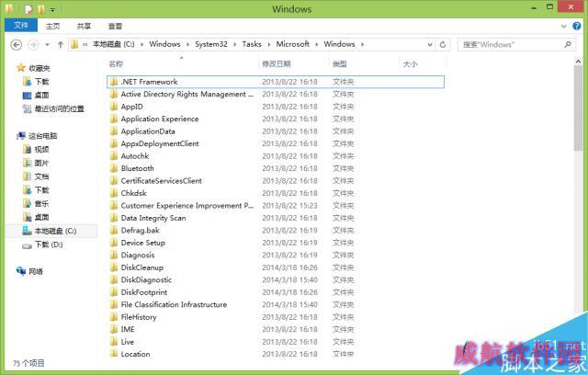This screenshot has height=375, width=588.
Task: Switch to the 主页 ribbon tab
Action: (53, 26)
